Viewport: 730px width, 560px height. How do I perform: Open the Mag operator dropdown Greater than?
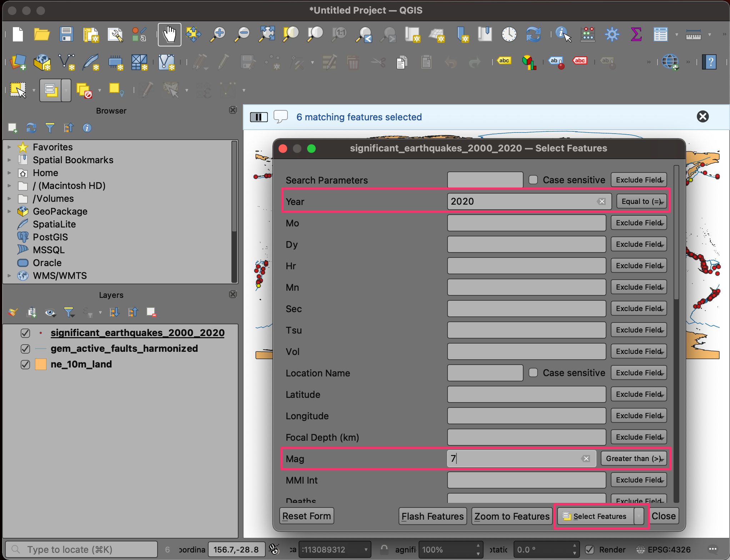pos(634,459)
